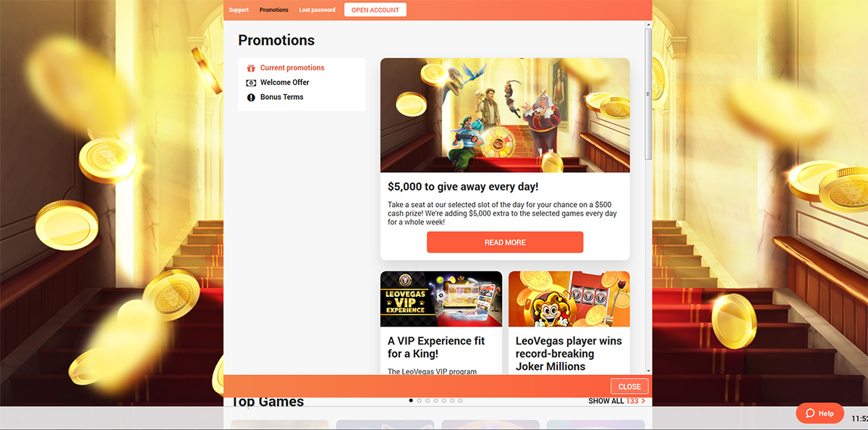Click the OPEN ACCOUNT button
This screenshot has height=430, width=868.
click(x=375, y=10)
